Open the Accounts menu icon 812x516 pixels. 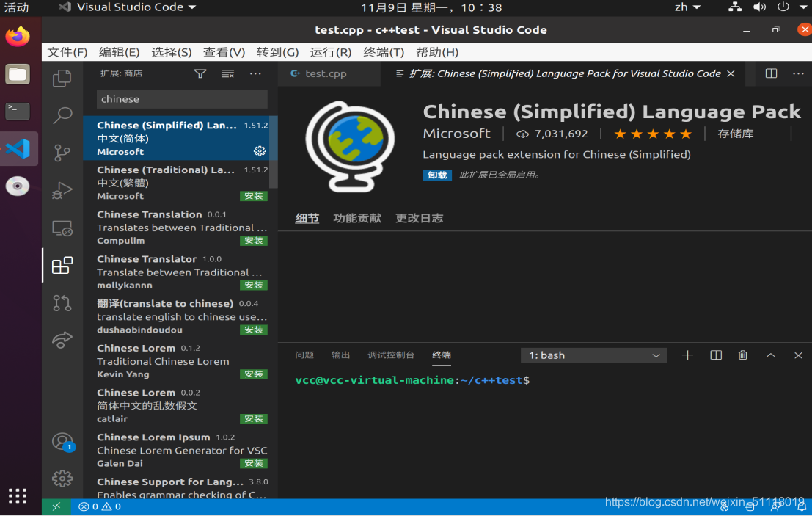pyautogui.click(x=62, y=441)
